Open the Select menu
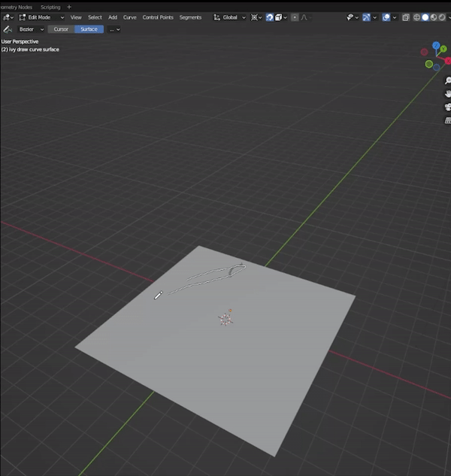This screenshot has height=476, width=451. point(95,17)
